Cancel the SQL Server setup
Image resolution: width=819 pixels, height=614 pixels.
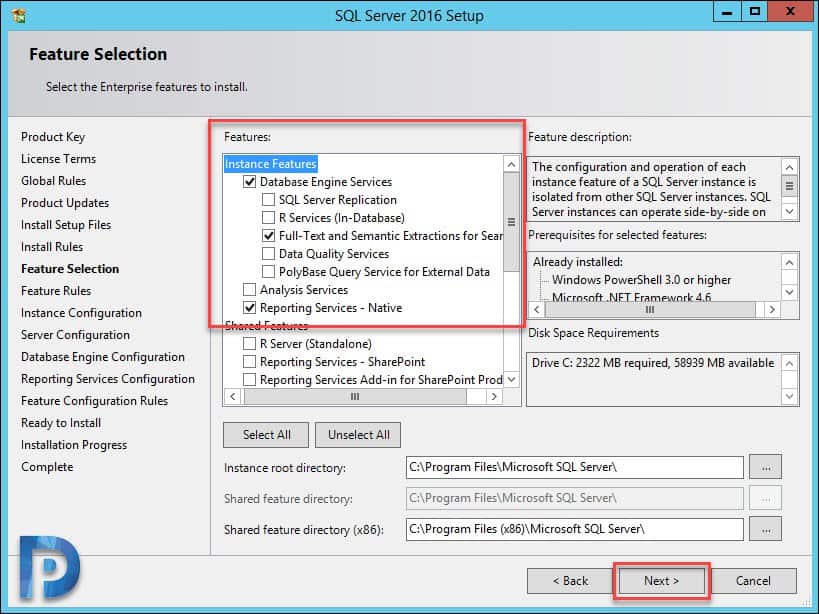[753, 581]
